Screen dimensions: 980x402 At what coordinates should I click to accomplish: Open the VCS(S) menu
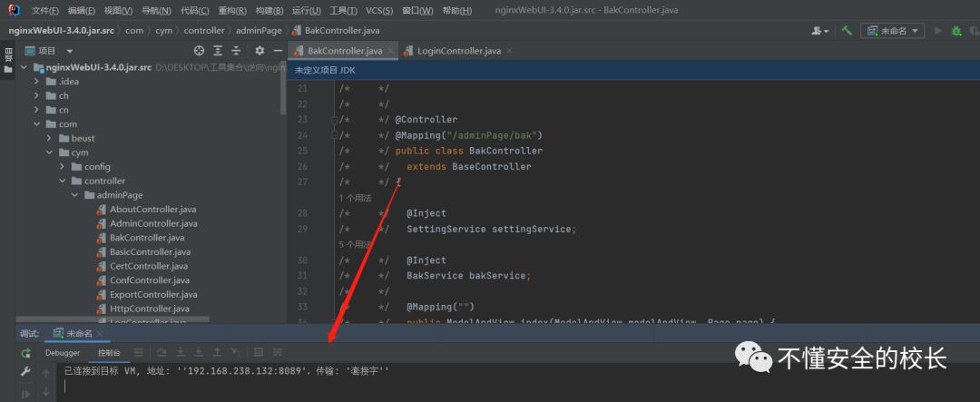(x=379, y=11)
